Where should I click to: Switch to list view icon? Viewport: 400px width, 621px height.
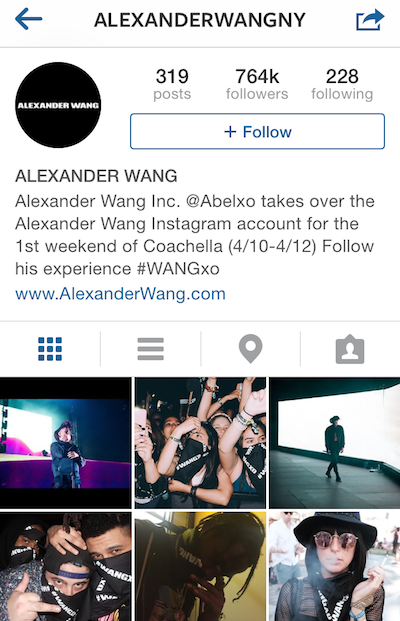pos(150,349)
